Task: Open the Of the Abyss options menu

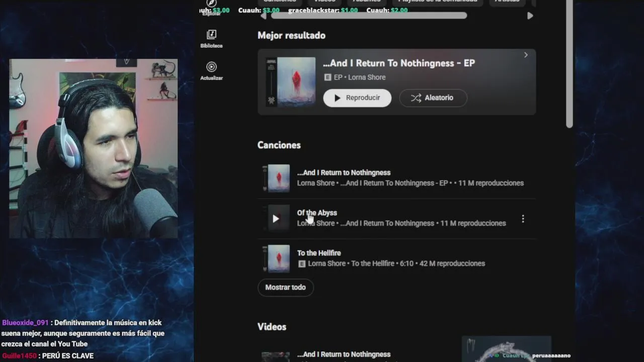Action: click(523, 219)
